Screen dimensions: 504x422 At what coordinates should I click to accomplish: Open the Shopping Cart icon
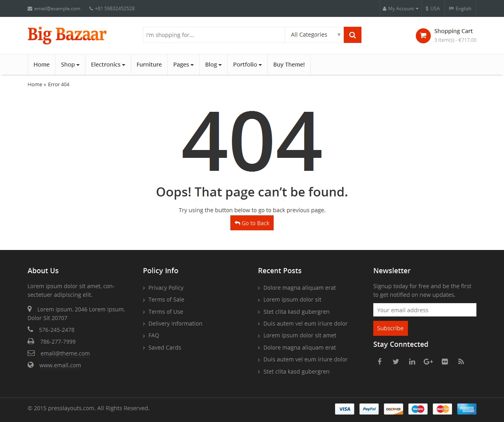(x=423, y=36)
